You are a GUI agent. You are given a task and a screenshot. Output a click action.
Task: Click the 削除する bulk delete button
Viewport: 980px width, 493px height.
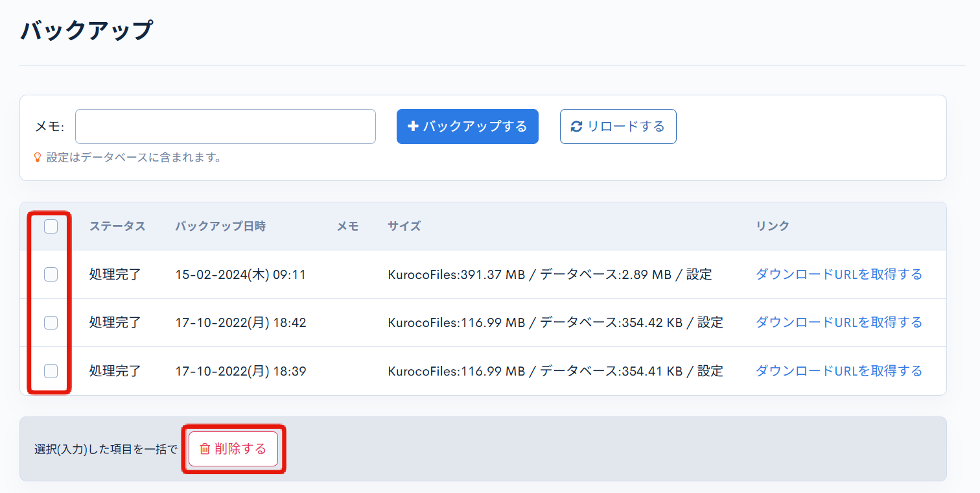(233, 448)
